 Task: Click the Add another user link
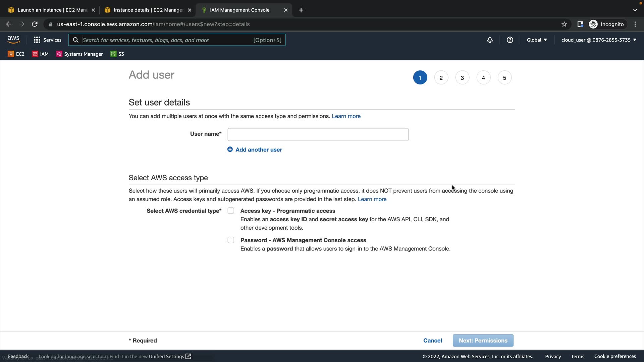click(x=258, y=149)
